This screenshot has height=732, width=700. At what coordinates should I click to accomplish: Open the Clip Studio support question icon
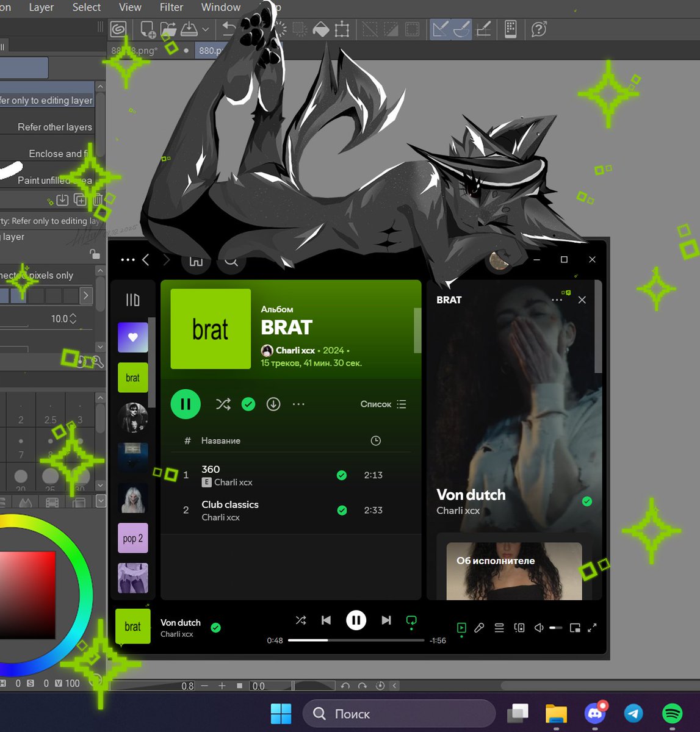click(539, 29)
